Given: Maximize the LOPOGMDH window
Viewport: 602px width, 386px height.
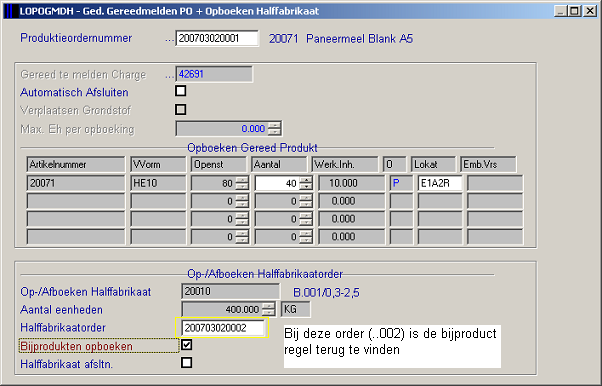Looking at the screenshot, I should pyautogui.click(x=574, y=11).
